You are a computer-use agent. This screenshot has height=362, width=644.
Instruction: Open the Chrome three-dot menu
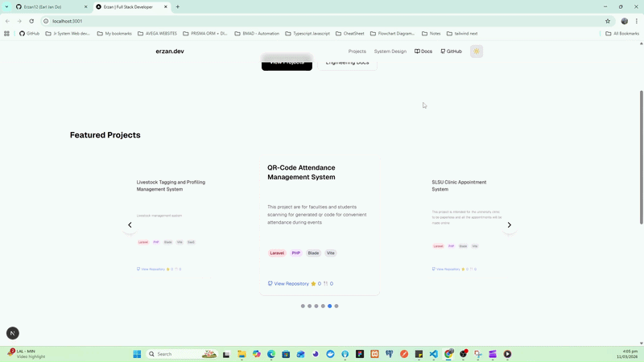[637, 21]
